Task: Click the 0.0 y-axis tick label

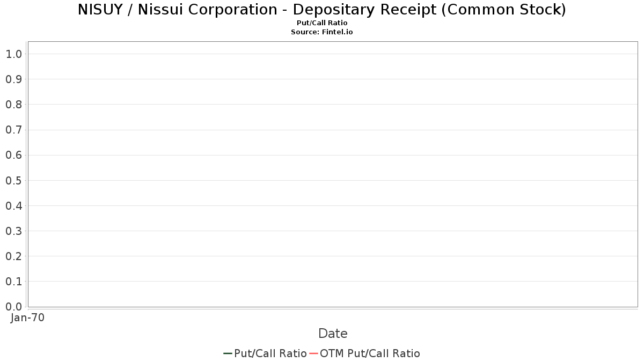Action: 13,306
